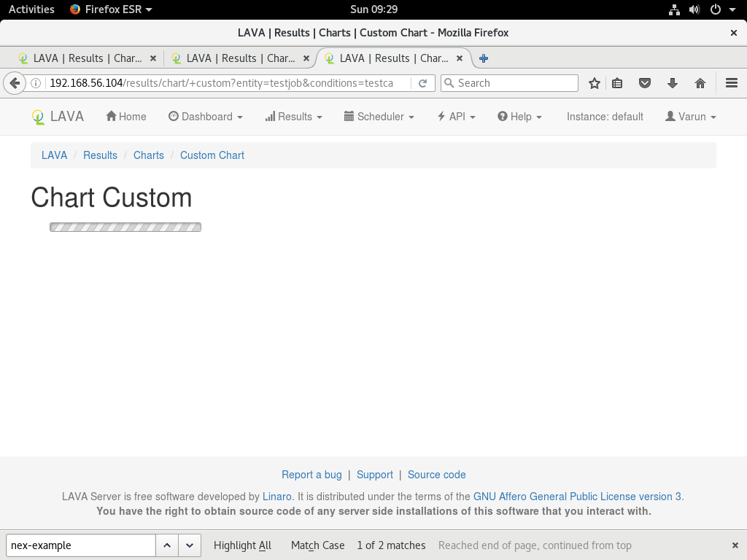Open the Activities overview
The width and height of the screenshot is (747, 560).
click(31, 9)
